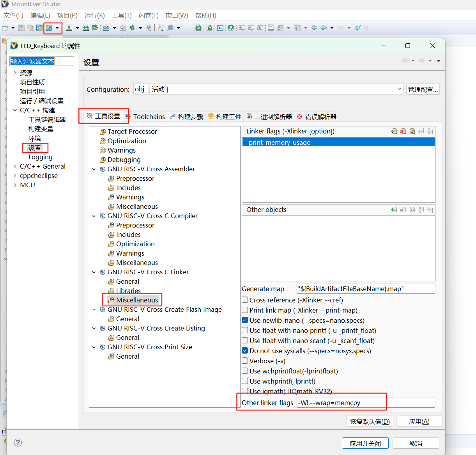Click the 取消 button
The height and width of the screenshot is (455, 476).
[x=416, y=443]
